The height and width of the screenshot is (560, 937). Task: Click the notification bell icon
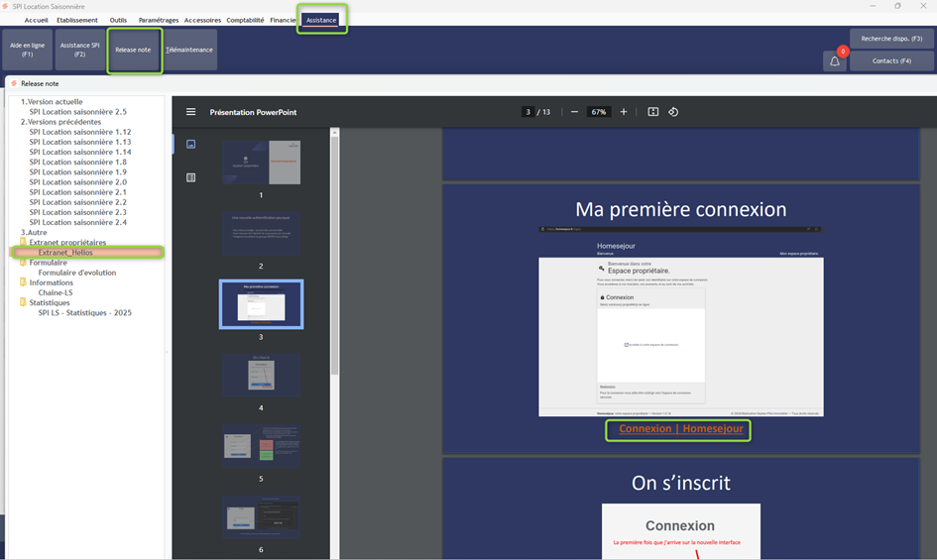pos(835,61)
